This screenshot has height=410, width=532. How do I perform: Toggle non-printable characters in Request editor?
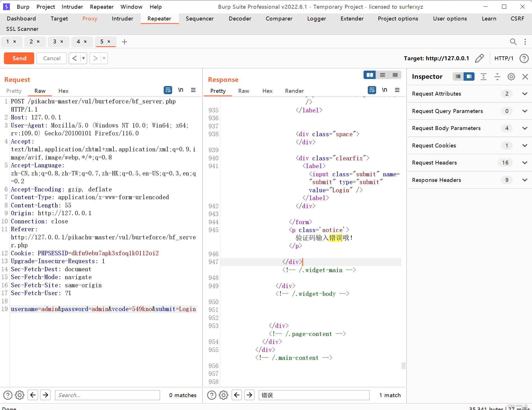(181, 90)
